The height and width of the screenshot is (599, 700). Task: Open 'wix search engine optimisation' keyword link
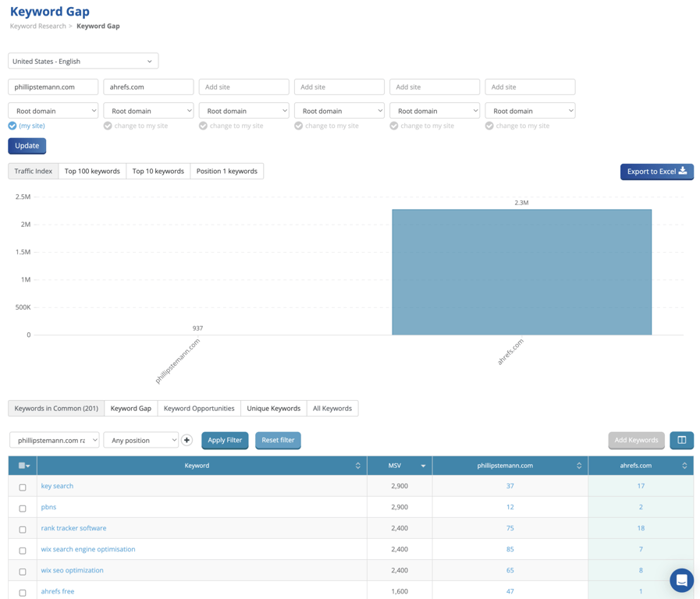[88, 549]
